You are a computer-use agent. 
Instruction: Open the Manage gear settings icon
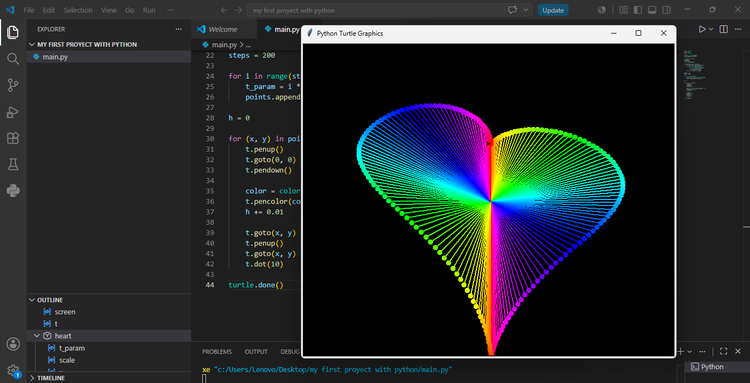(x=13, y=370)
